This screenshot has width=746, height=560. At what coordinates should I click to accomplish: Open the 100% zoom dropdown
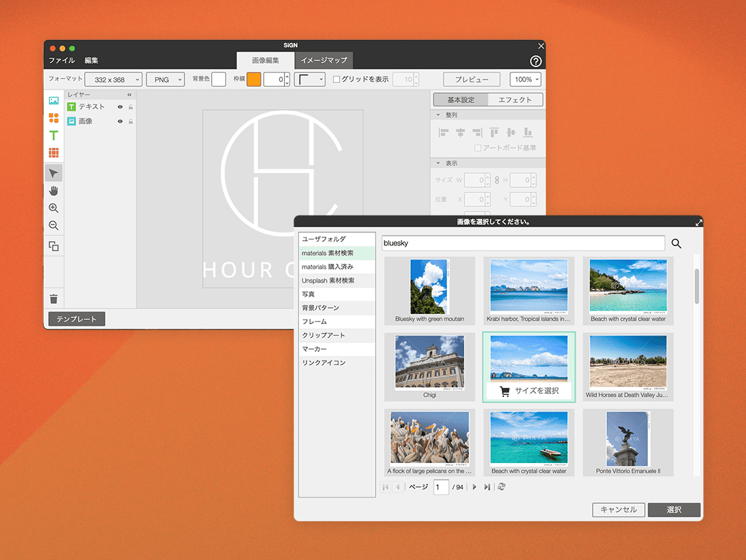point(526,79)
